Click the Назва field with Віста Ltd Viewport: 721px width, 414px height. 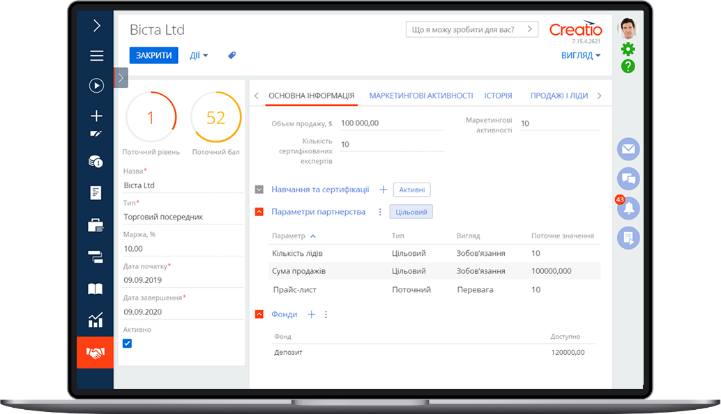click(x=183, y=185)
